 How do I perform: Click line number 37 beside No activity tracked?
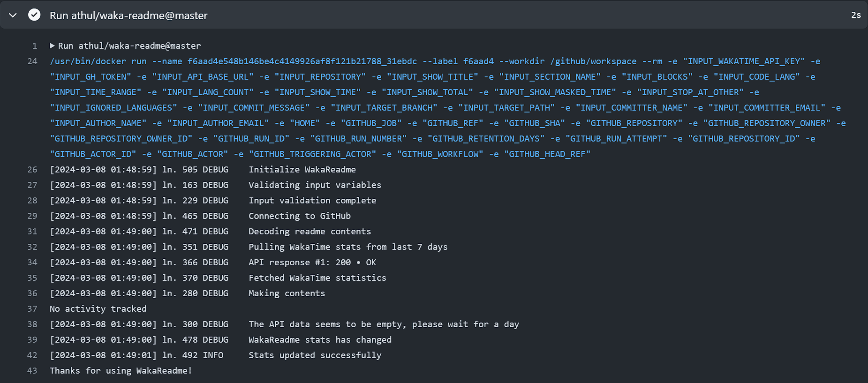(x=32, y=309)
